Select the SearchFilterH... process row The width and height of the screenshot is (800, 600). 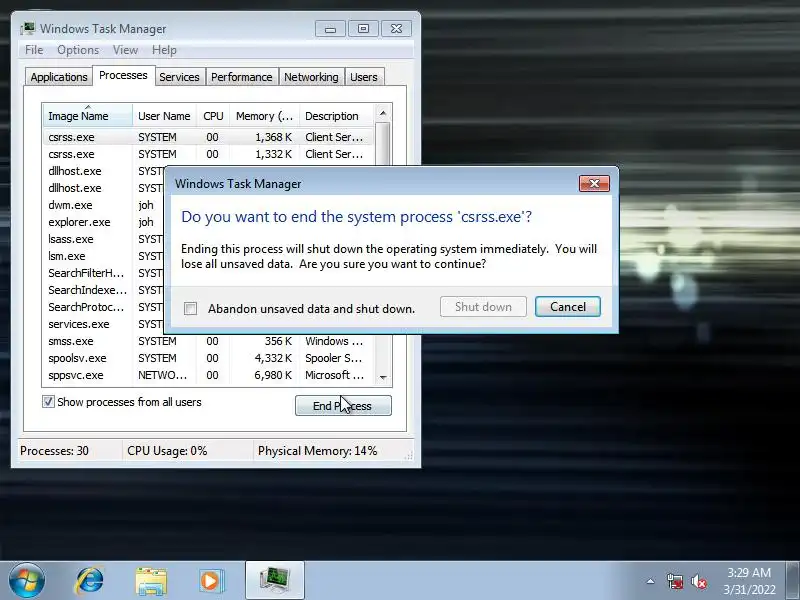104,273
